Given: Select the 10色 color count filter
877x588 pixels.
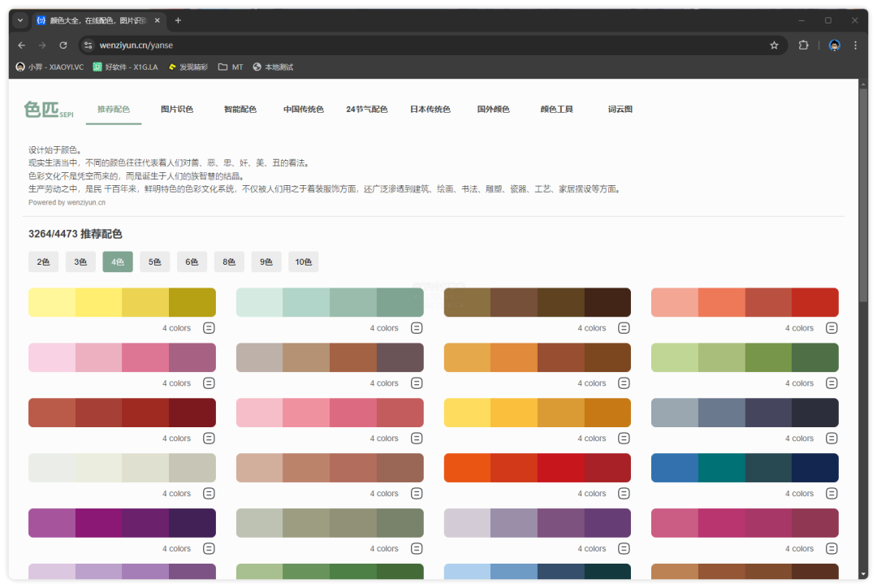Looking at the screenshot, I should (x=303, y=262).
